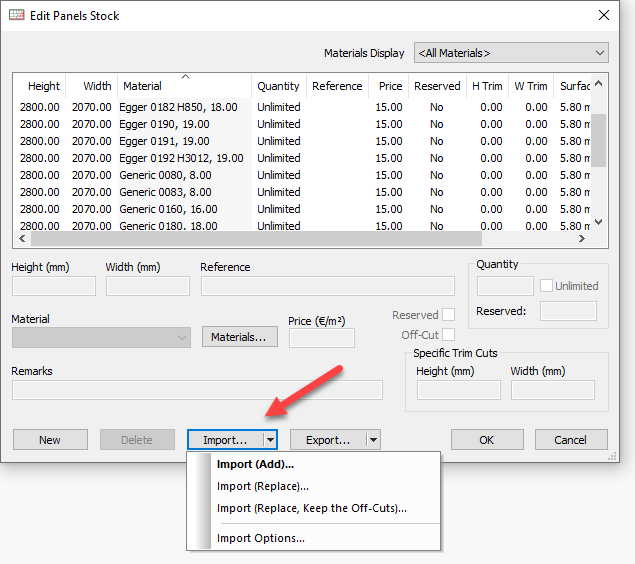Open Import Options... menu item
Screen dimensions: 635x564
tap(313, 538)
